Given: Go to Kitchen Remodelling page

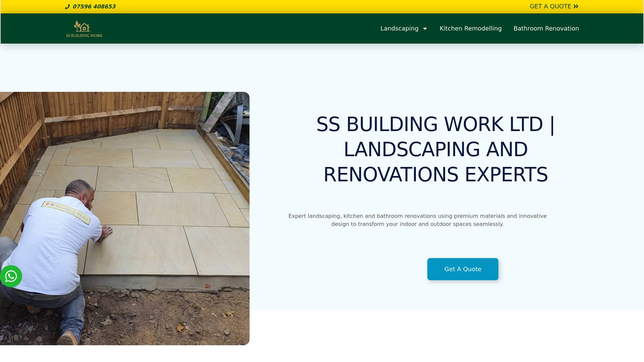Looking at the screenshot, I should 471,28.
